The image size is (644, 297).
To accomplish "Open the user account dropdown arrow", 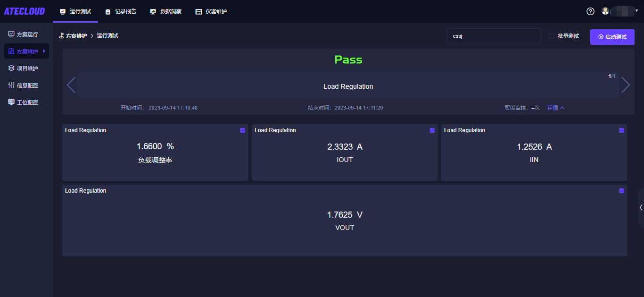I will click(636, 10).
